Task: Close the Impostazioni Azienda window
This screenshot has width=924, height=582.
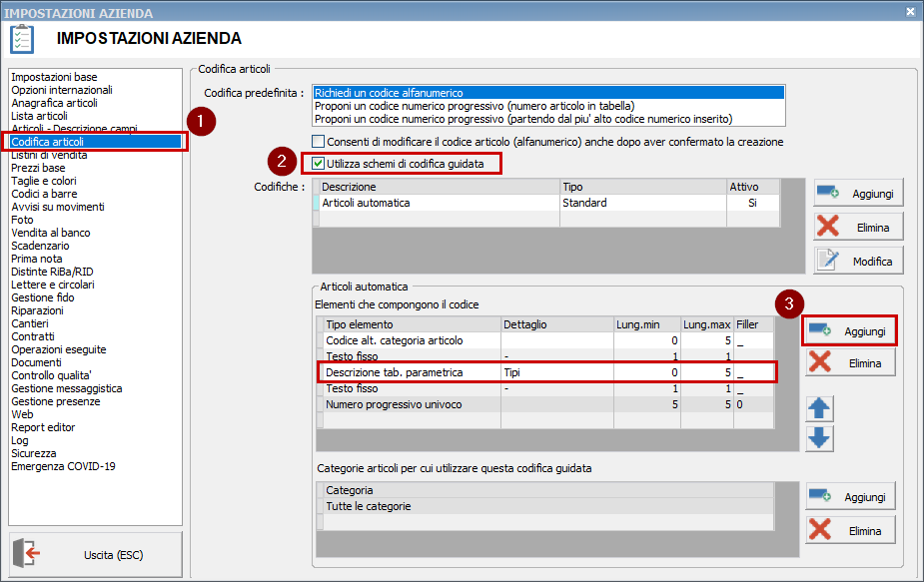Action: click(x=910, y=12)
